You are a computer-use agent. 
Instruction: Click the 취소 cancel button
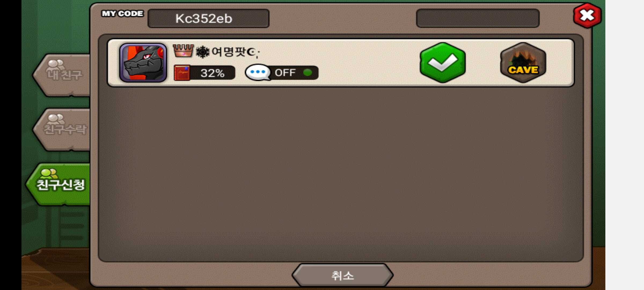click(343, 275)
